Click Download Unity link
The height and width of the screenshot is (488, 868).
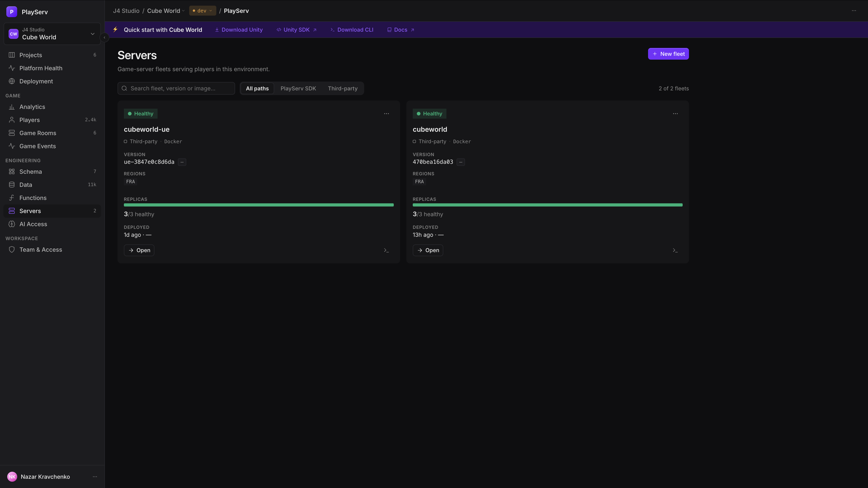(x=239, y=30)
